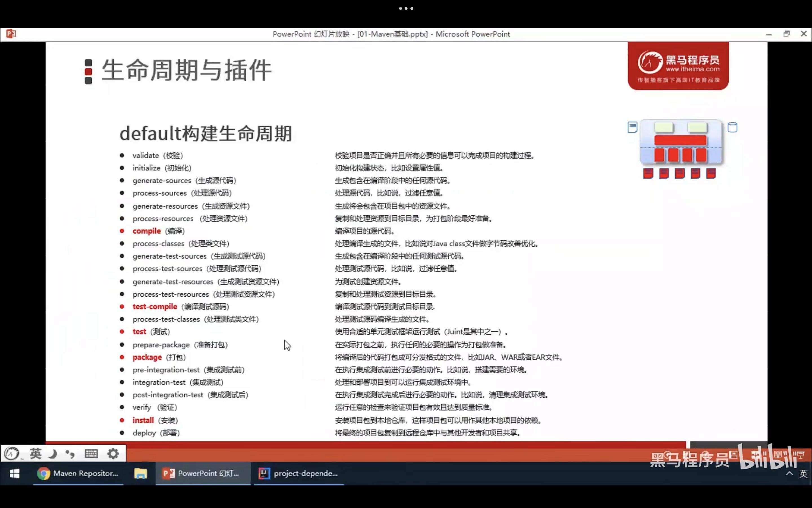Select the process-test-classes list item
The image size is (812, 508).
tap(196, 319)
